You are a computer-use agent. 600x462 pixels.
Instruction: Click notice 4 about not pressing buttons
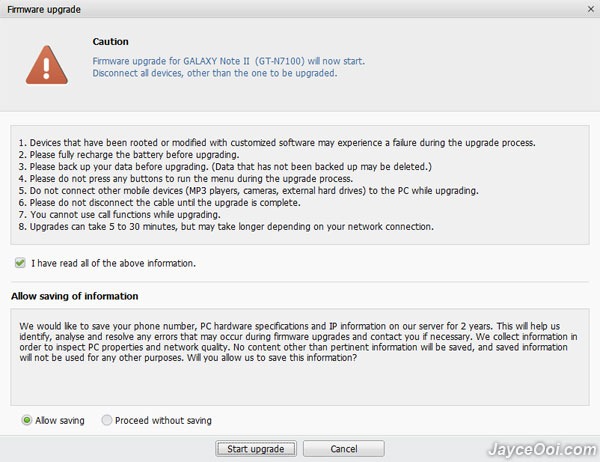[x=186, y=178]
